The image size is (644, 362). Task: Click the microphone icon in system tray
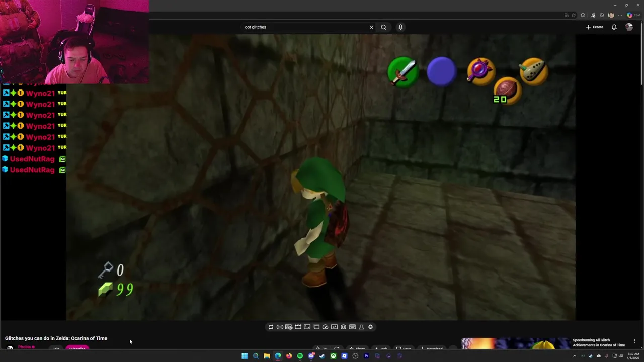click(606, 356)
